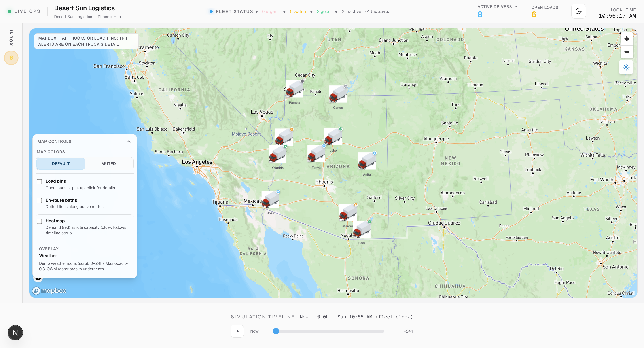Enable the Load pins checkbox
Screen dimensions: 644x348
click(x=39, y=182)
